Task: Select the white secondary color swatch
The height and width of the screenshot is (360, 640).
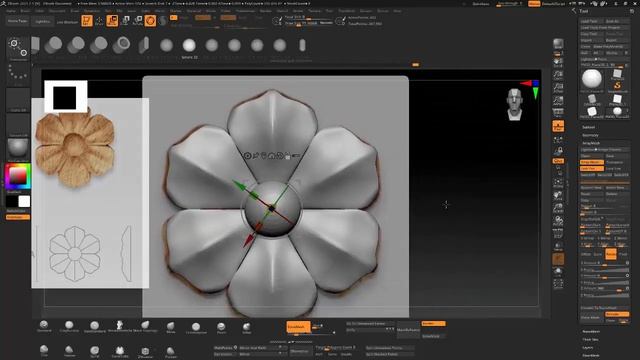Action: coord(24,201)
